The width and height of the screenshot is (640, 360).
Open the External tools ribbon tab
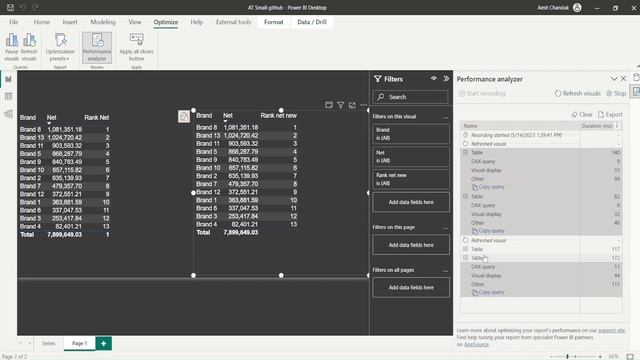233,22
